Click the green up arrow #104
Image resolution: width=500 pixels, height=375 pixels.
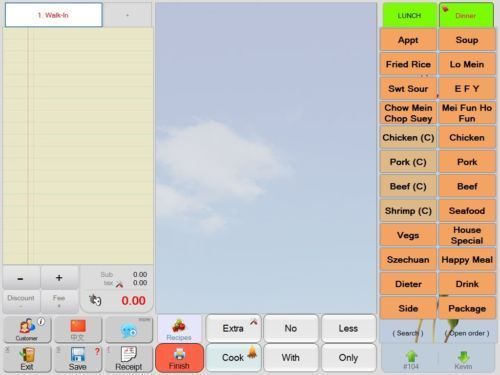[411, 359]
